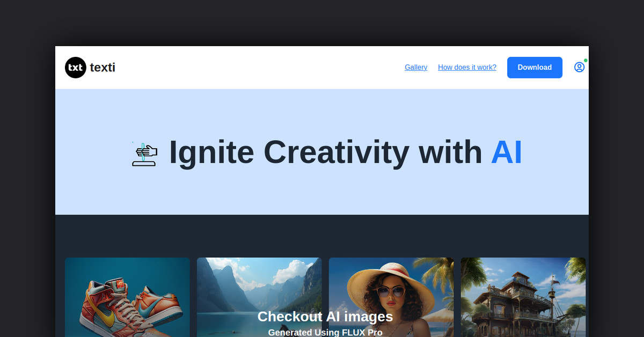The width and height of the screenshot is (644, 337).
Task: Open the pirate ship house thumbnail
Action: (x=523, y=297)
